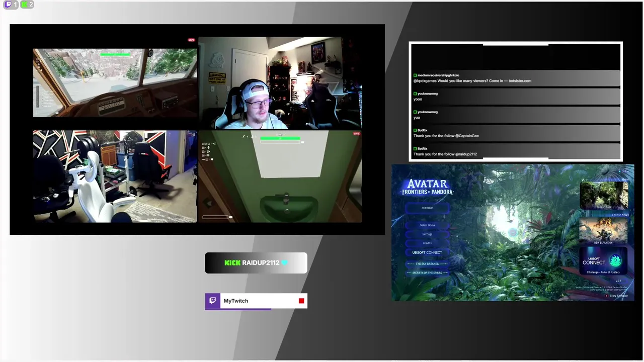The width and height of the screenshot is (644, 362).
Task: Select Continue in Avatar main menu
Action: pyautogui.click(x=427, y=208)
